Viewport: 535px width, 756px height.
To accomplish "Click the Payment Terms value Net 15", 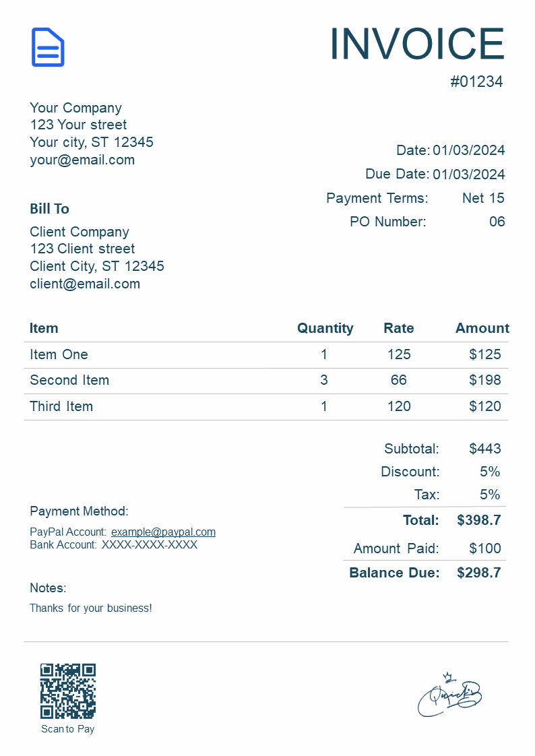I will coord(483,198).
